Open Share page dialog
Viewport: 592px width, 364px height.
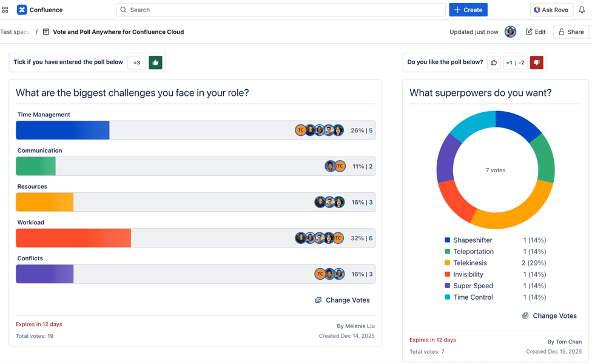(571, 32)
